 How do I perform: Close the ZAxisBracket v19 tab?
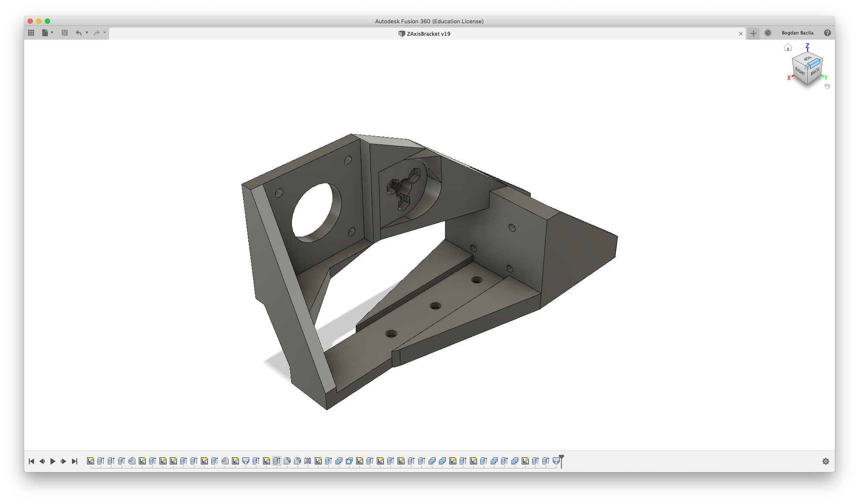point(741,34)
